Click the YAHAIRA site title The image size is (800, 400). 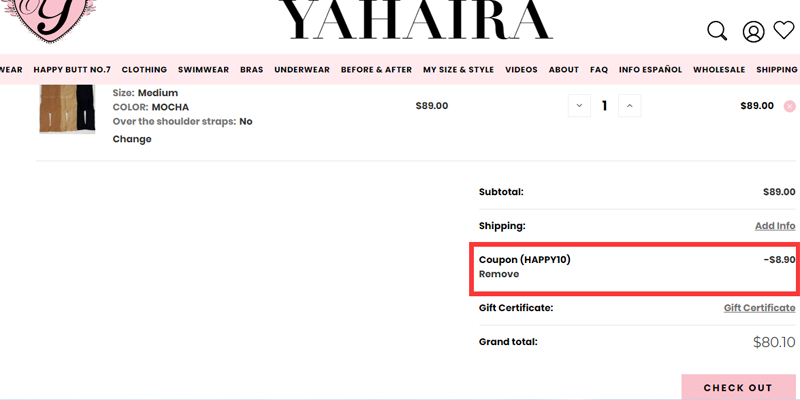416,20
